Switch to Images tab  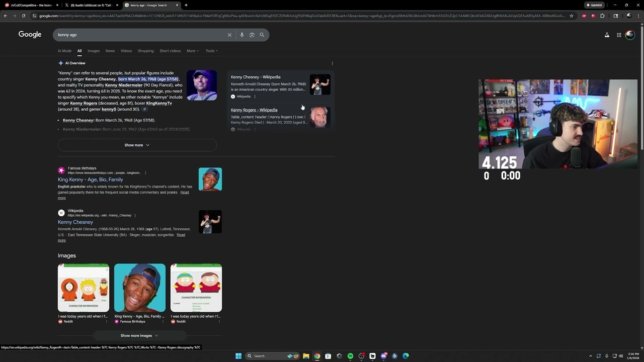point(94,51)
